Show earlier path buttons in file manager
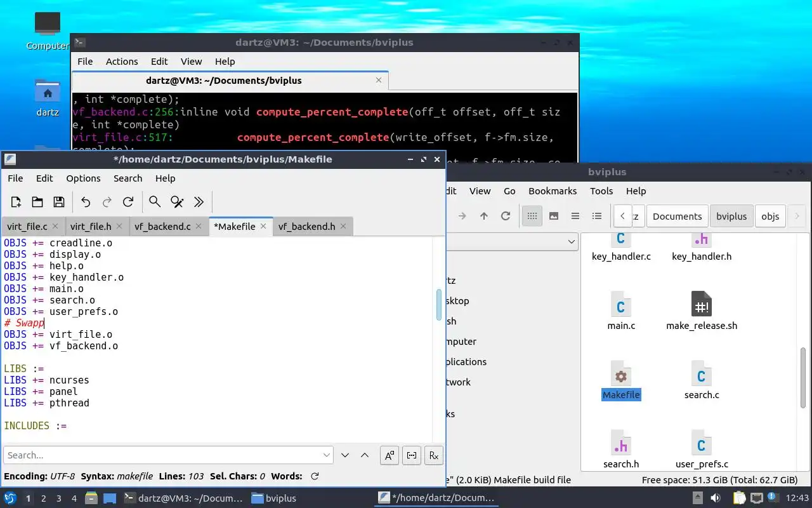 623,216
